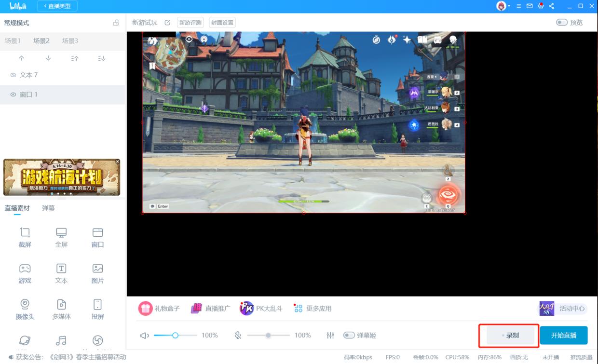Click the planet-shaped source icon
Screen dimensions: 598x364
[25, 340]
